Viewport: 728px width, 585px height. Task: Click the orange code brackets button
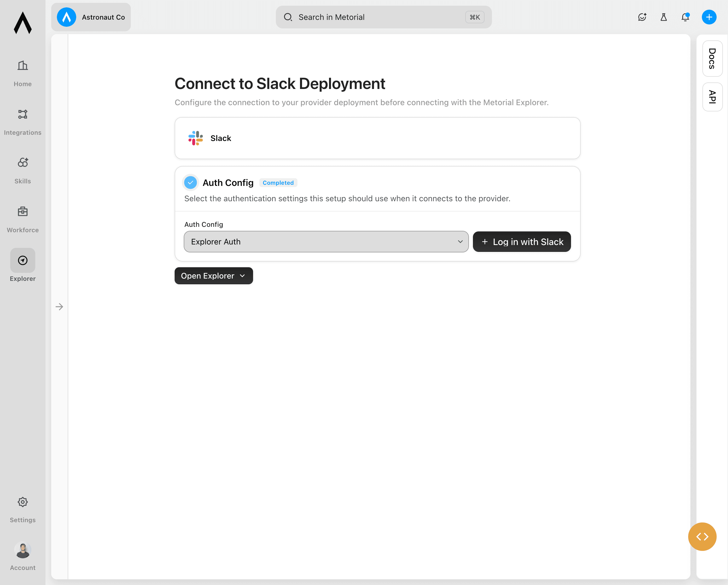tap(702, 536)
